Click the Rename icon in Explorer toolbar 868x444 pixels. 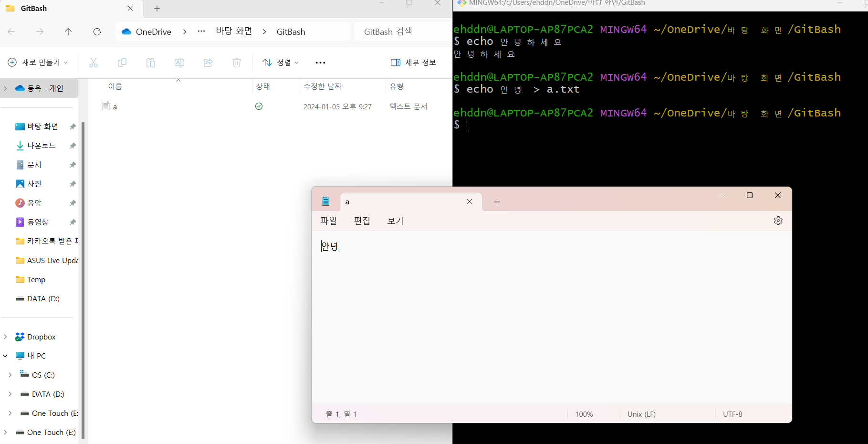coord(179,63)
